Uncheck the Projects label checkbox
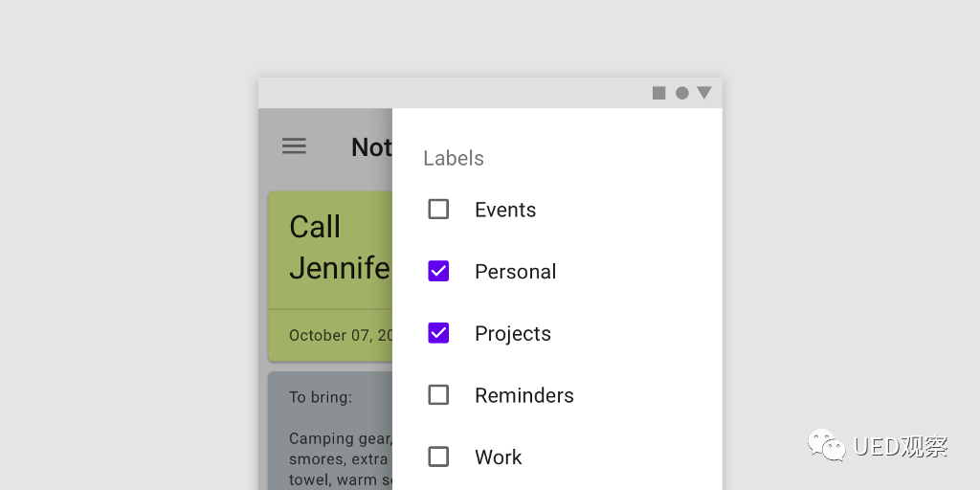 (438, 333)
